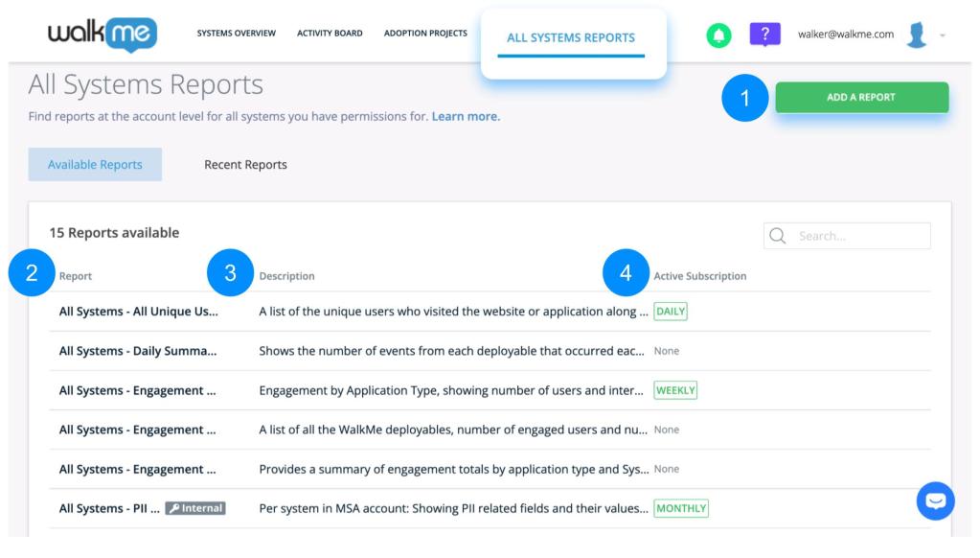
Task: Expand the account dropdown arrow by avatar
Action: point(945,35)
